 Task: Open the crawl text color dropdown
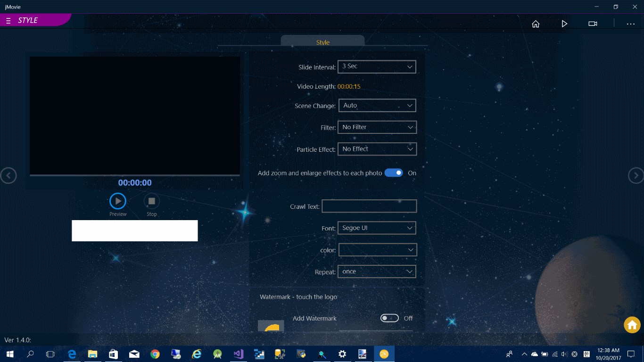(x=377, y=250)
